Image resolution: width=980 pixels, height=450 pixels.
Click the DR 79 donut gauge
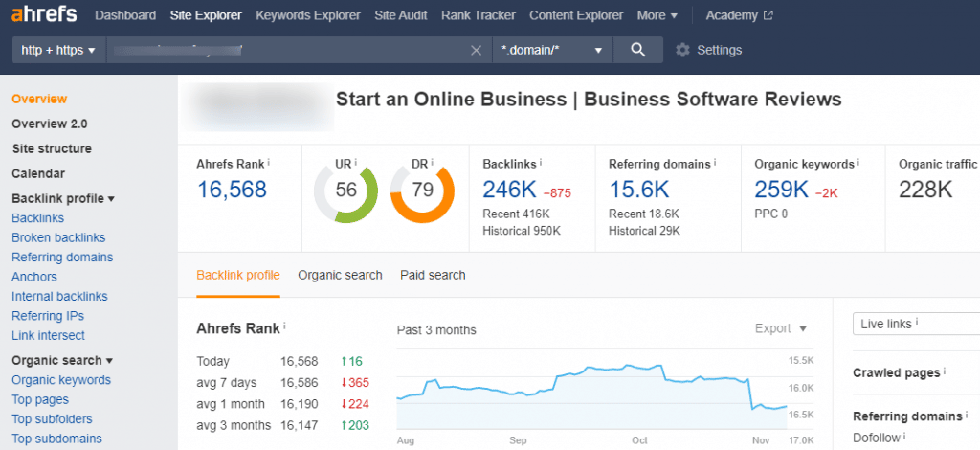[422, 191]
